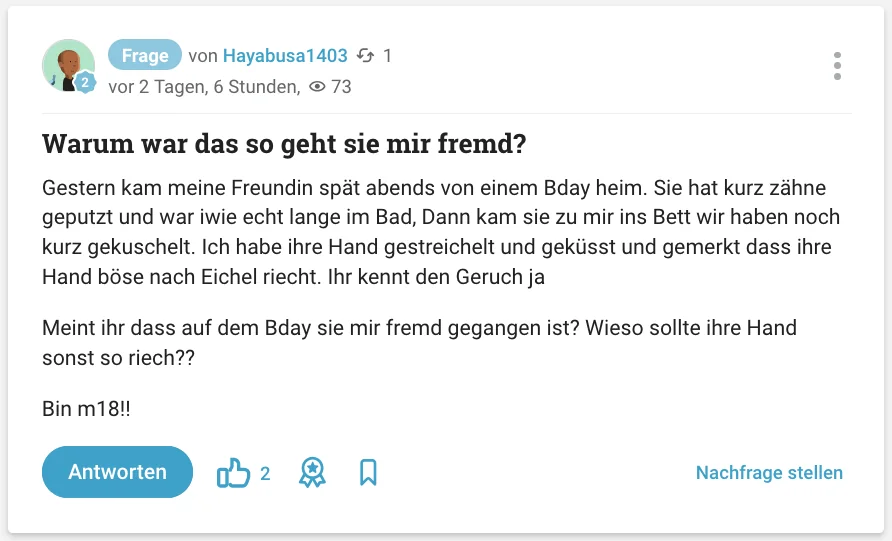This screenshot has height=541, width=892.
Task: Click the thumbs-up like icon
Action: 233,473
